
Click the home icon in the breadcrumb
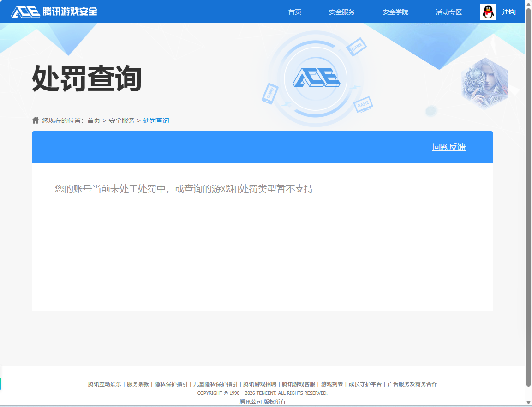[36, 120]
